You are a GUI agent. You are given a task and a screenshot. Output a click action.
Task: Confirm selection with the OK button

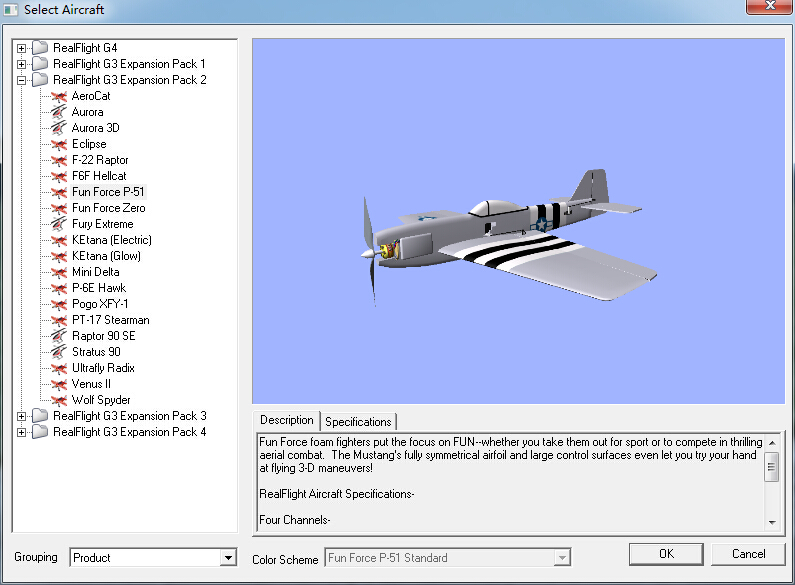(x=666, y=554)
